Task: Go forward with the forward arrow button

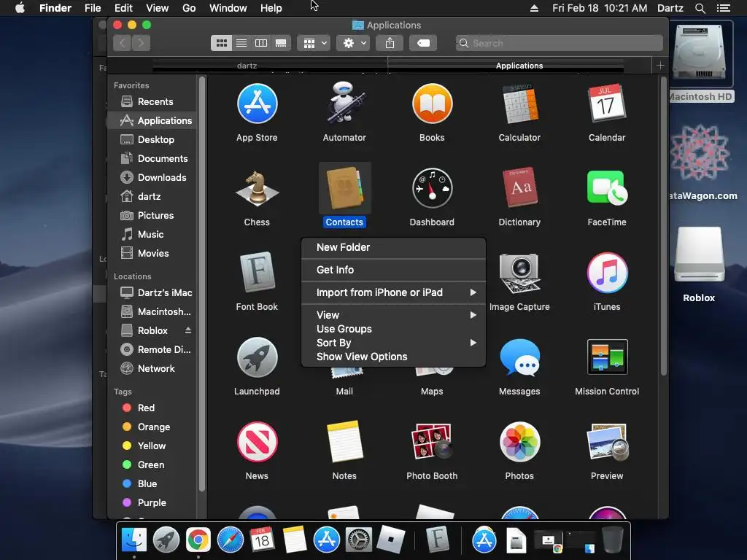Action: 141,43
